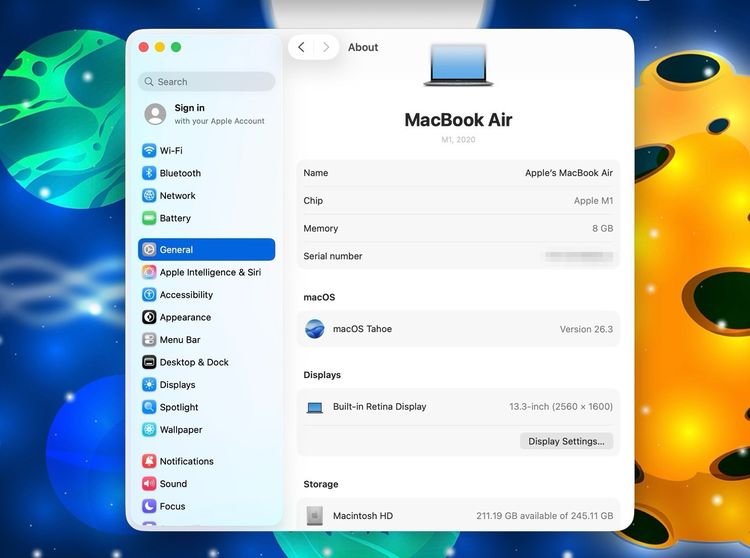The width and height of the screenshot is (750, 558).
Task: Click 13.3-inch (2560 × 1600) text
Action: click(x=561, y=406)
